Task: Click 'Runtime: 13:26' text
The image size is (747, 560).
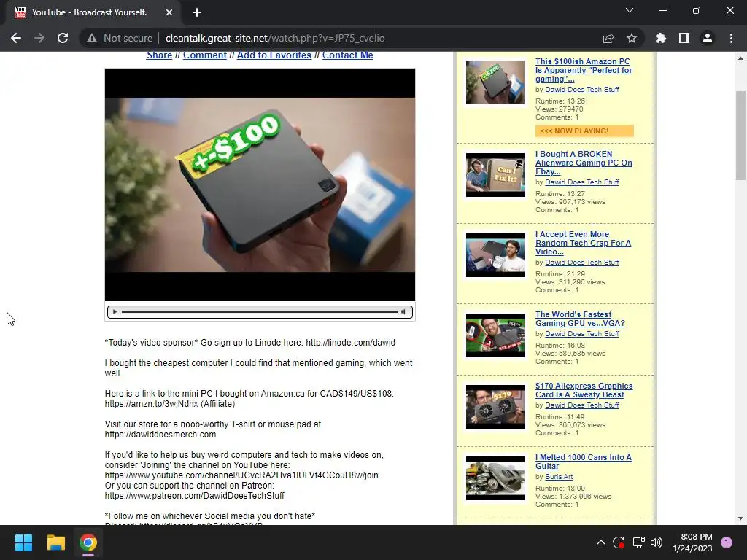Action: pyautogui.click(x=560, y=101)
